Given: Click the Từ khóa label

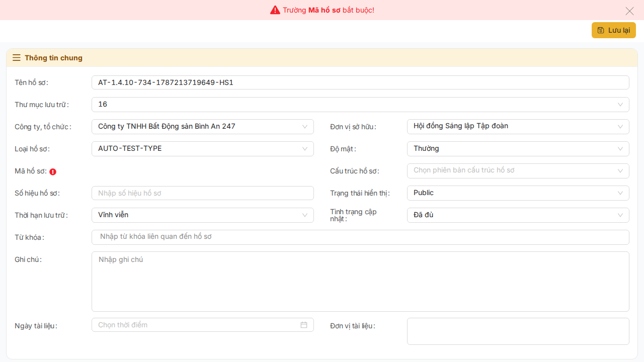Looking at the screenshot, I should pos(29,237).
